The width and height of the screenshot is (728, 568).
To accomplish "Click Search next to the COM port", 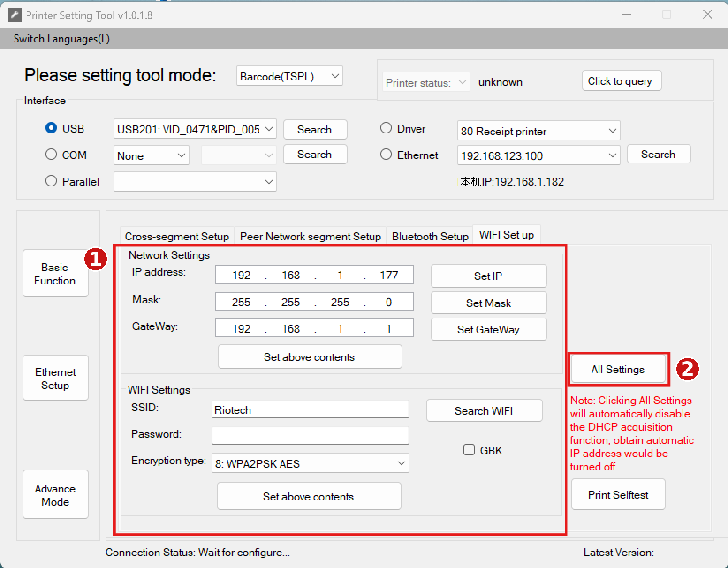I will coord(315,154).
